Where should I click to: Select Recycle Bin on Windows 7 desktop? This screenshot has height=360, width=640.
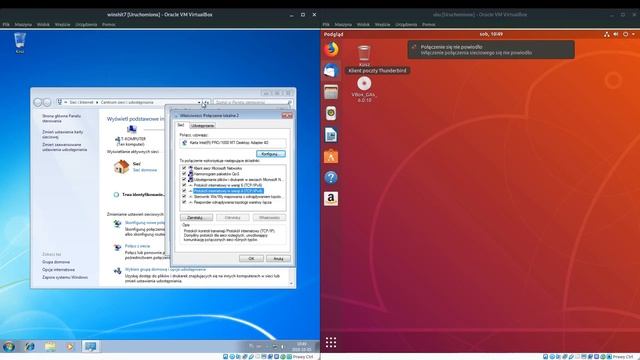(20, 43)
